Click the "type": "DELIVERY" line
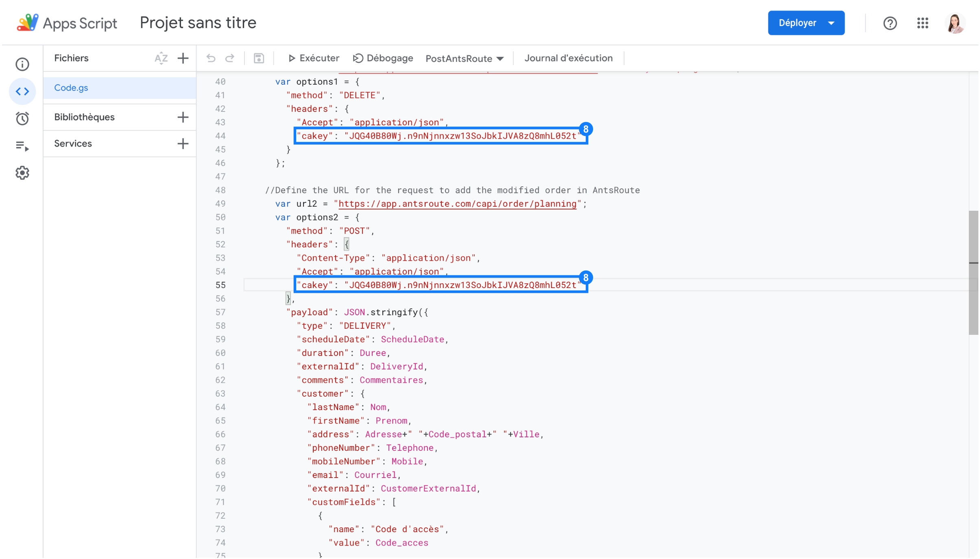 click(x=346, y=326)
